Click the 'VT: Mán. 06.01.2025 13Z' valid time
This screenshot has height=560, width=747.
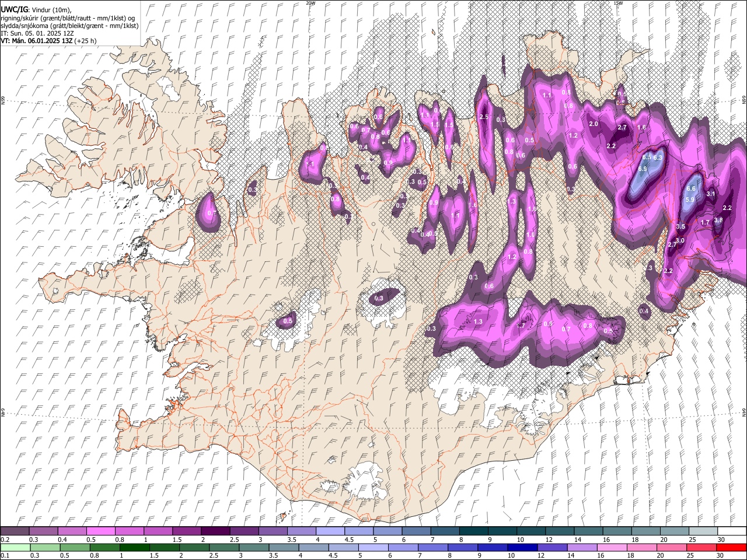(36, 41)
